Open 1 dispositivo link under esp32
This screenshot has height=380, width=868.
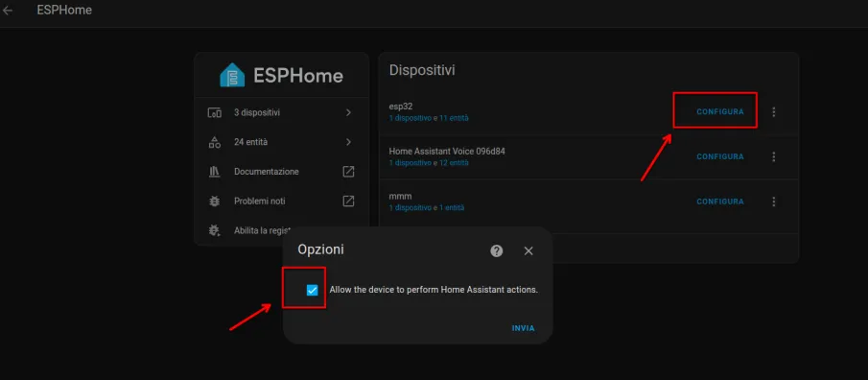tap(410, 118)
